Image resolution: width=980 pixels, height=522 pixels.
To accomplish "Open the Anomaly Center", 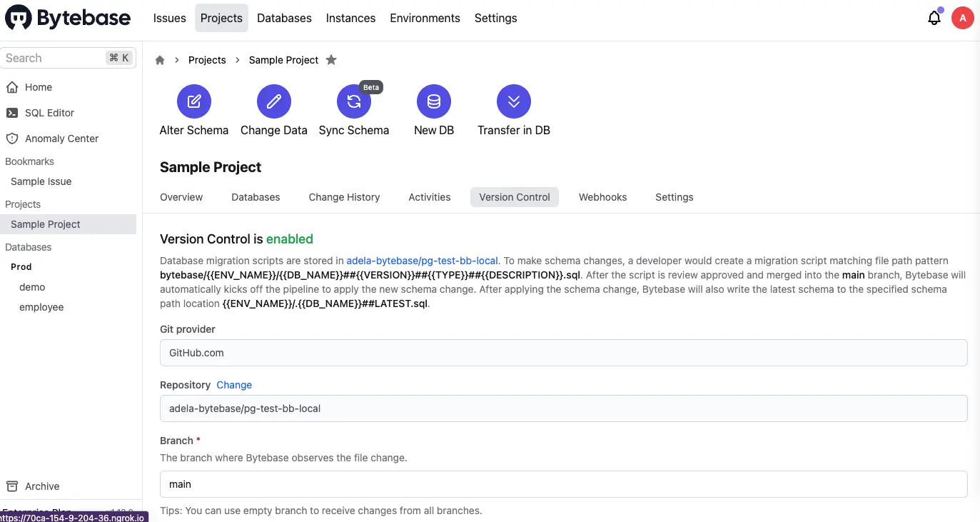I will pyautogui.click(x=61, y=138).
